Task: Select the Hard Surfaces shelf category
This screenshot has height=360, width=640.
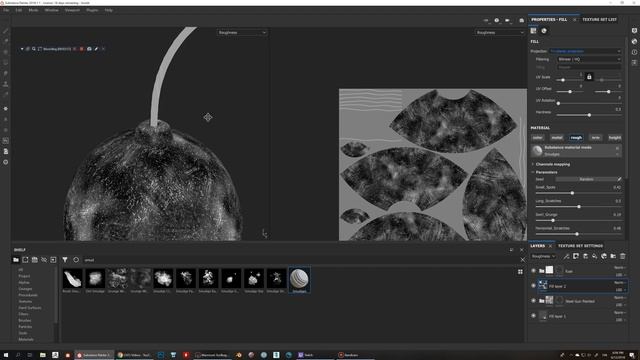Action: coord(30,308)
